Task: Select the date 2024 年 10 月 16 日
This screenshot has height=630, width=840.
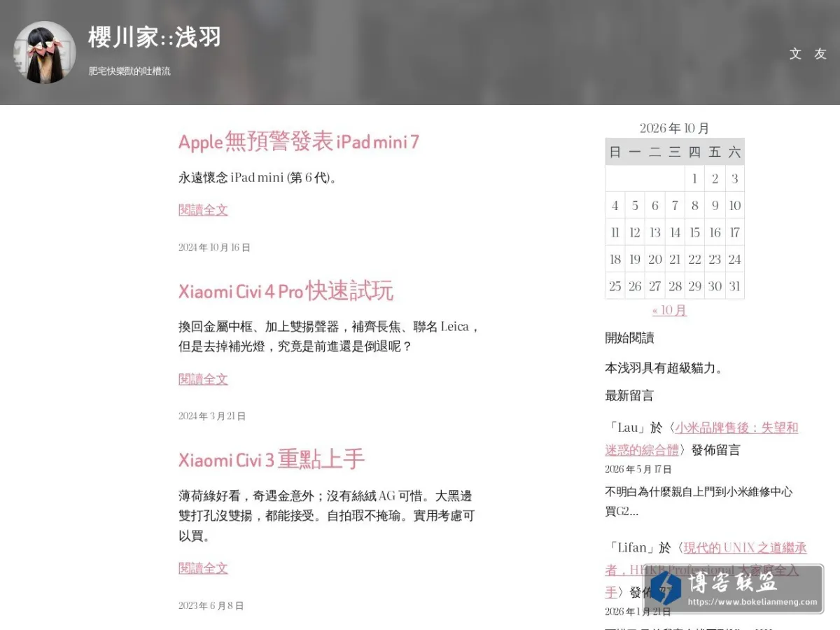Action: 214,247
